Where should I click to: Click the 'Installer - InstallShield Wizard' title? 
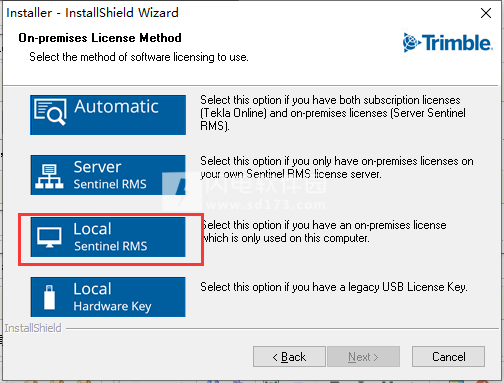click(x=92, y=13)
